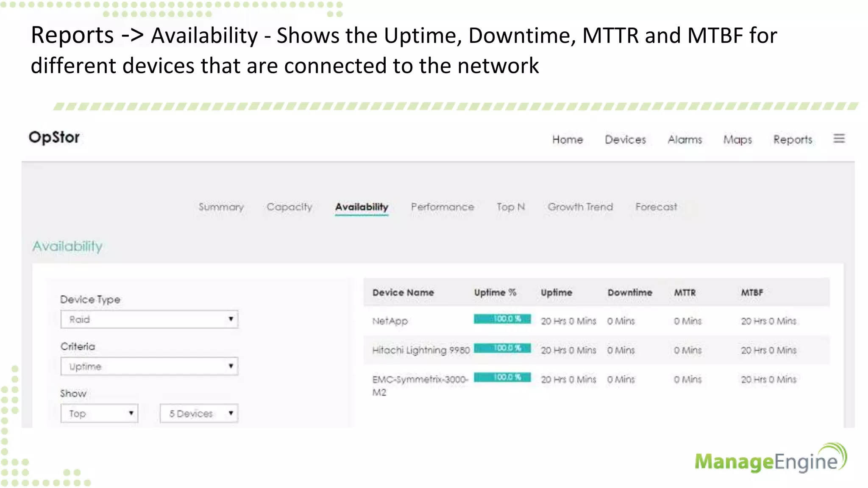868x488 pixels.
Task: Click Hitachi Lightning's MTBF 20 Hrs 0 Mins
Action: (x=769, y=350)
